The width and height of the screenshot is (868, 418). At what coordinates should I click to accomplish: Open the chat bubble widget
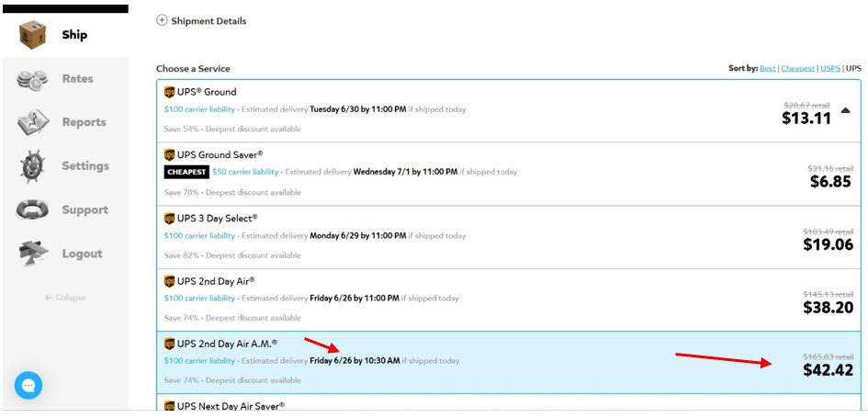click(x=28, y=385)
